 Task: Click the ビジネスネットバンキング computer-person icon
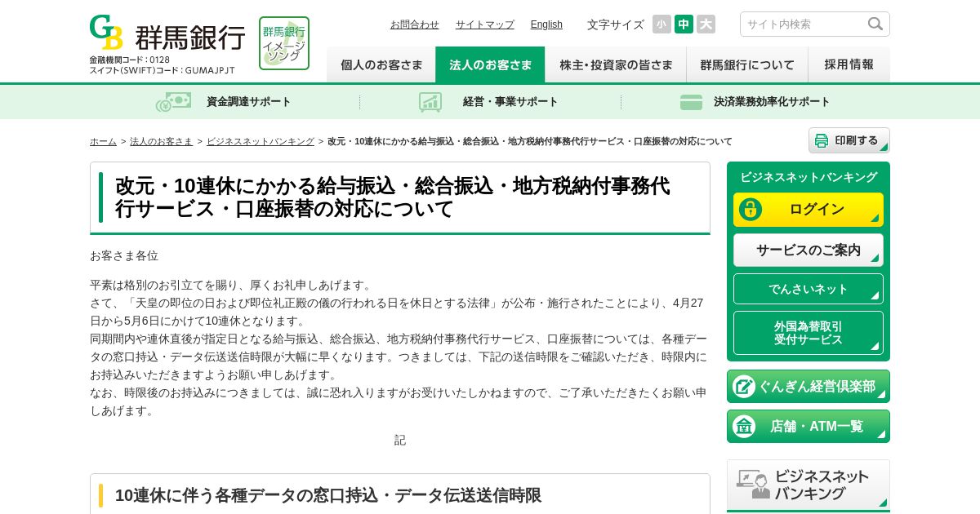tap(753, 484)
